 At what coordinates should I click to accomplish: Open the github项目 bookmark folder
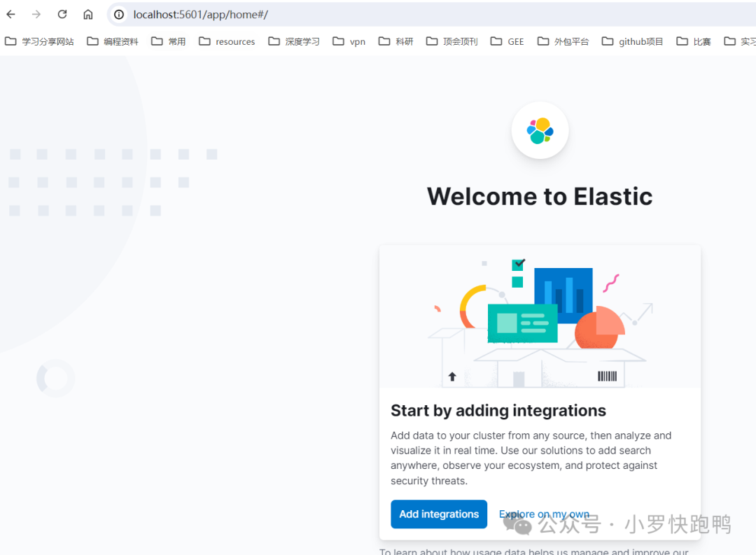pos(632,41)
